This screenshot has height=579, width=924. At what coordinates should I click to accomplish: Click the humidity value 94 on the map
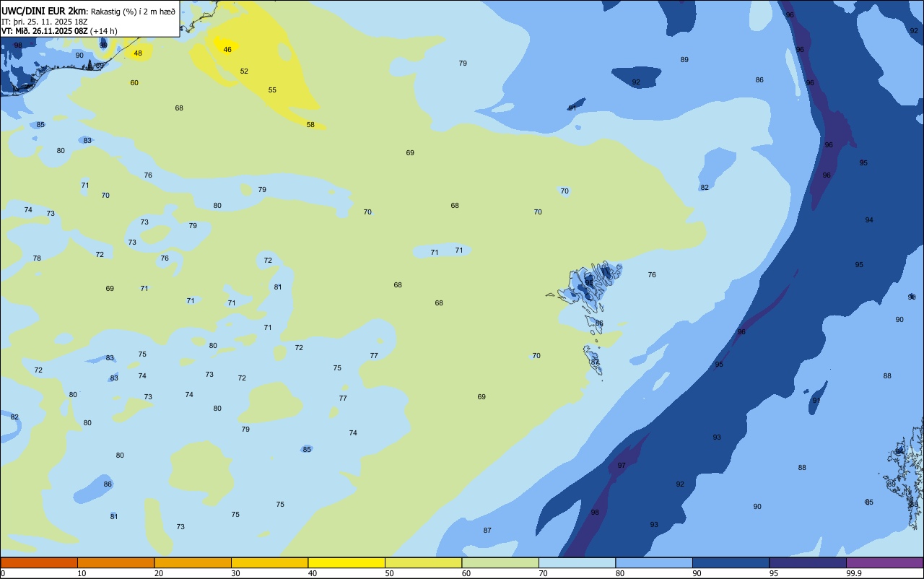click(x=869, y=220)
